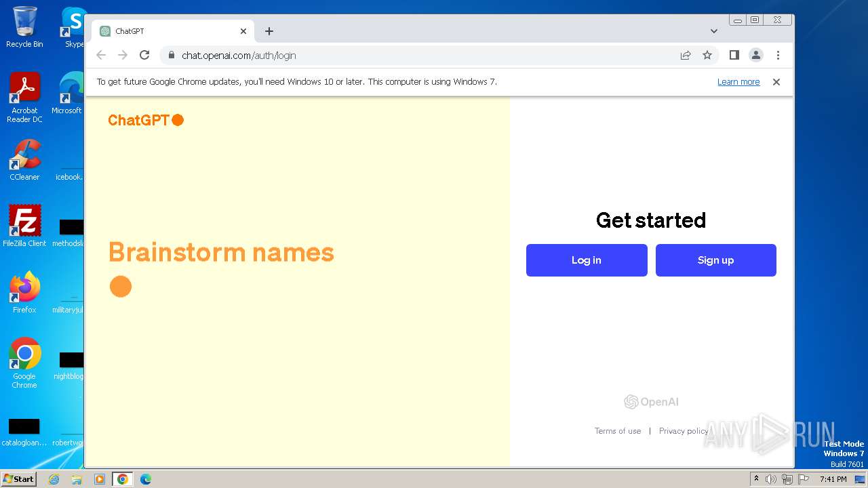This screenshot has width=868, height=488.
Task: Open Windows Explorer from taskbar
Action: (x=77, y=479)
